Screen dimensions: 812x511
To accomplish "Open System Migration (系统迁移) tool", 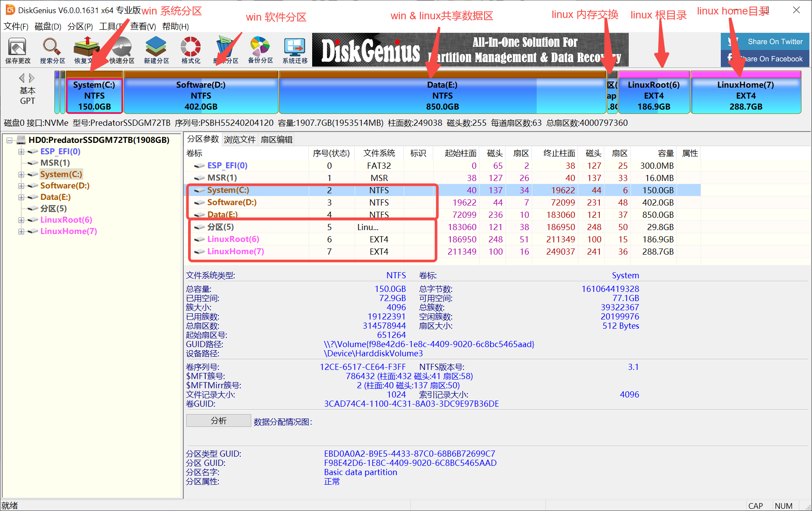I will point(295,50).
